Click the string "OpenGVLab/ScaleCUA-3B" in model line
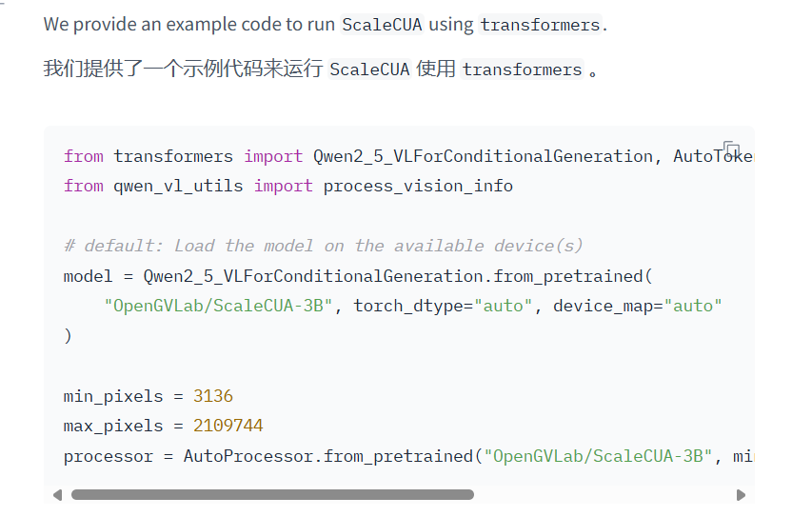The height and width of the screenshot is (517, 812). (217, 306)
